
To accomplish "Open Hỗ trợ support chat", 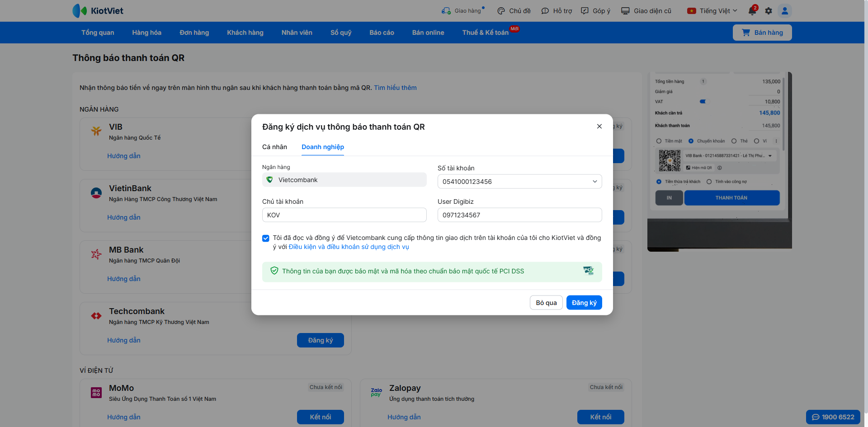I will click(557, 11).
